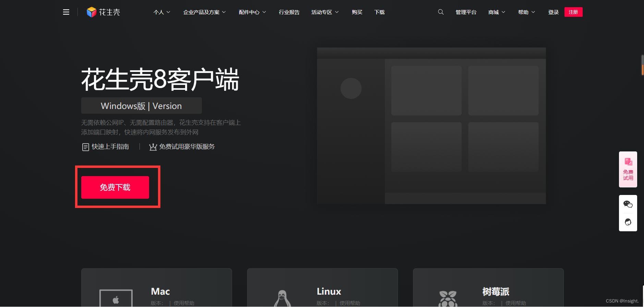Viewport: 644px width, 307px height.
Task: Expand the 商城 dropdown
Action: pyautogui.click(x=497, y=12)
